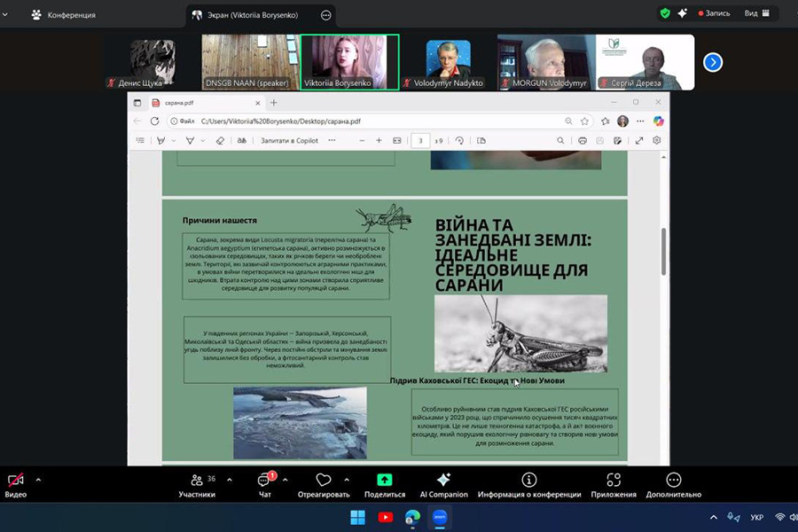
Task: Open PDF viewer settings gear
Action: point(657,140)
